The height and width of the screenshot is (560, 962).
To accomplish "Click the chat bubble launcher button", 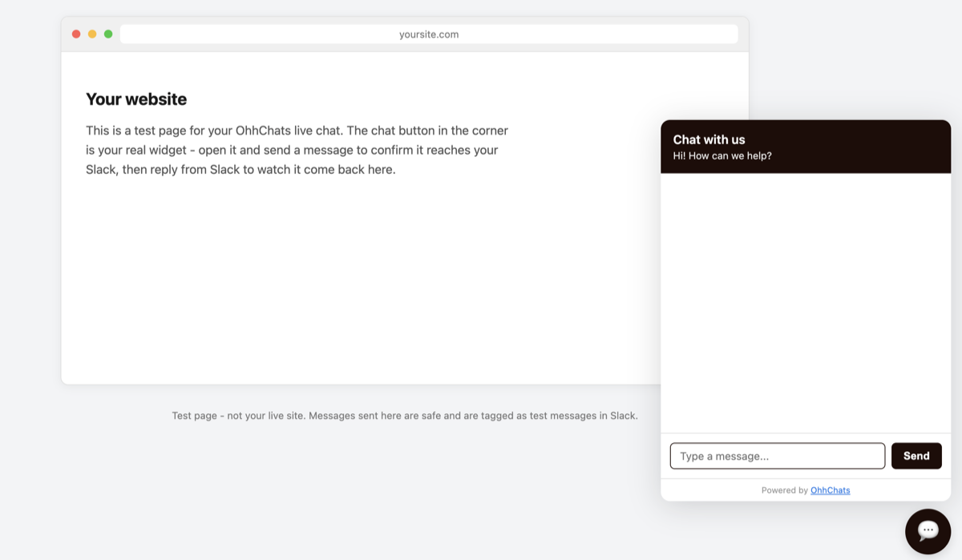I will tap(928, 531).
